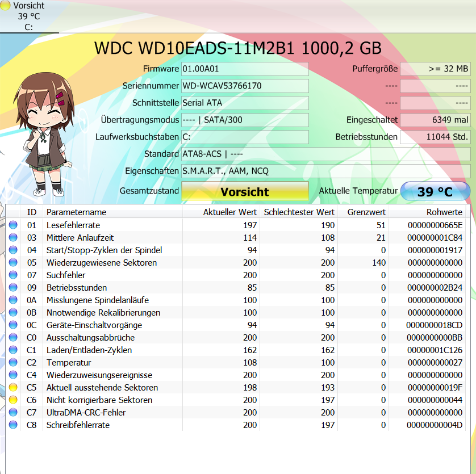Select the Mittlere Anlaufzeit parameter name

tap(80, 238)
